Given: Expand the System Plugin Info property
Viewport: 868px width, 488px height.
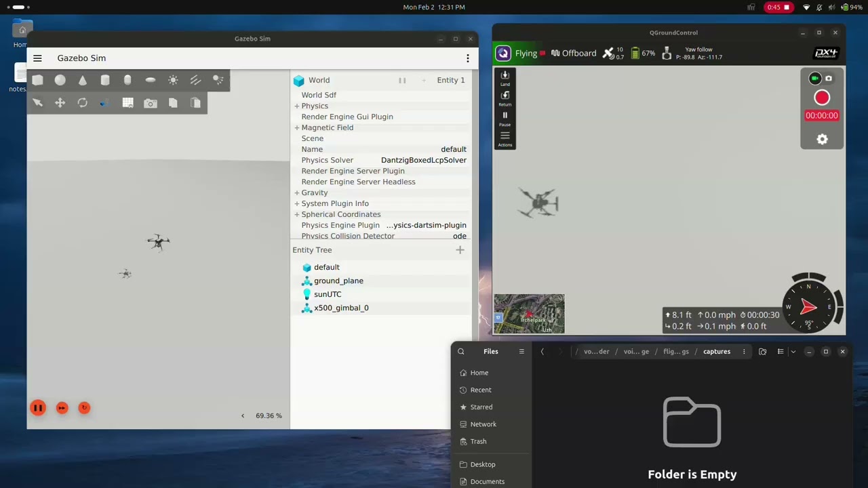Looking at the screenshot, I should point(296,204).
